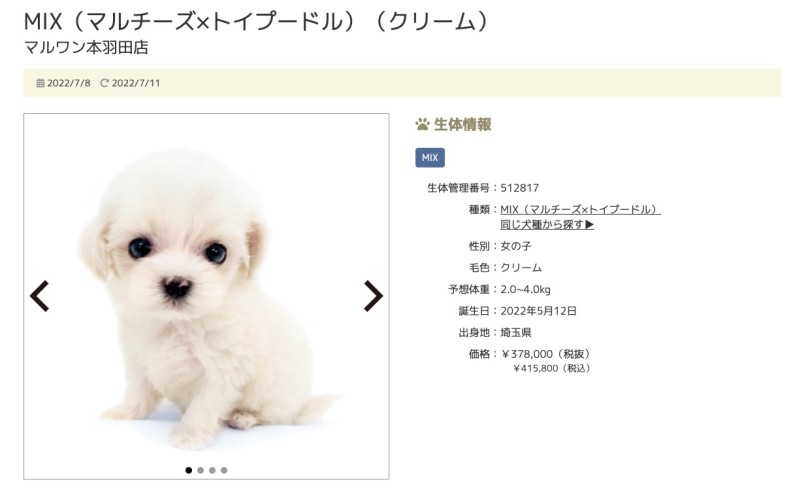Image resolution: width=810 pixels, height=488 pixels.
Task: Select the fourth carousel dot
Action: coord(224,470)
